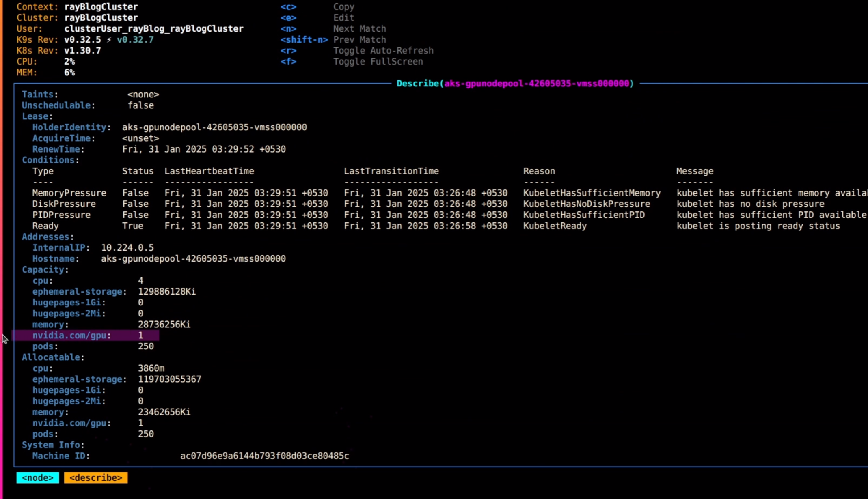Select the <node> breadcrumb
The width and height of the screenshot is (868, 499).
[x=37, y=477]
